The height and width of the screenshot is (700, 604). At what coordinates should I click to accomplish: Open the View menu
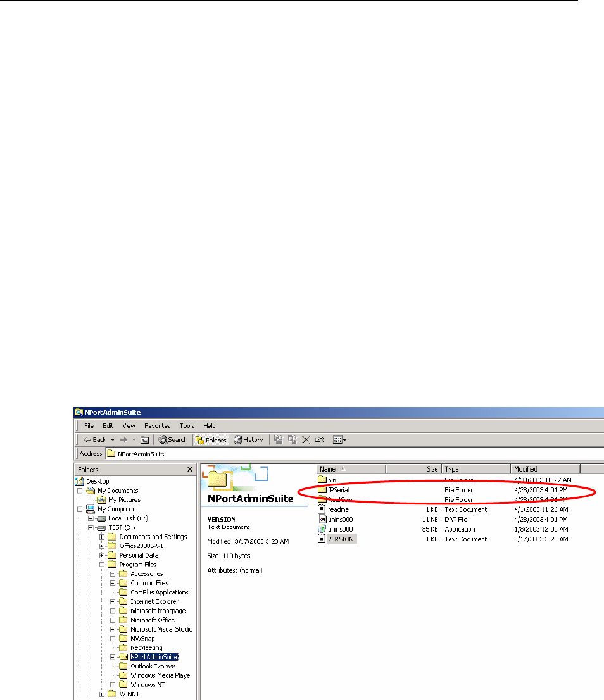tap(129, 425)
